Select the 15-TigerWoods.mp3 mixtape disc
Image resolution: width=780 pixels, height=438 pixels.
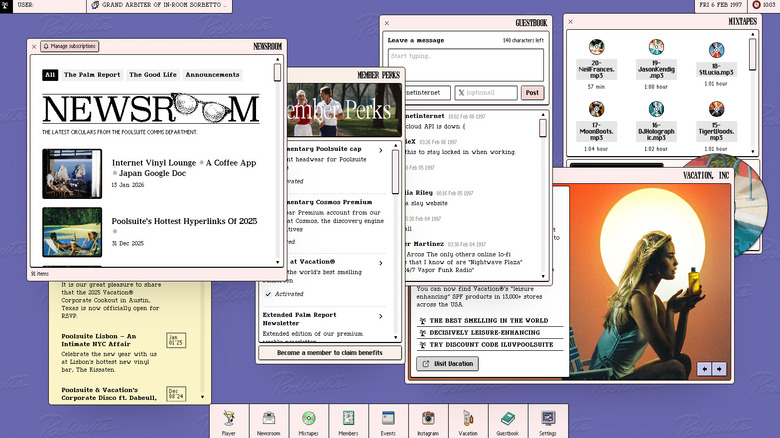coord(716,109)
